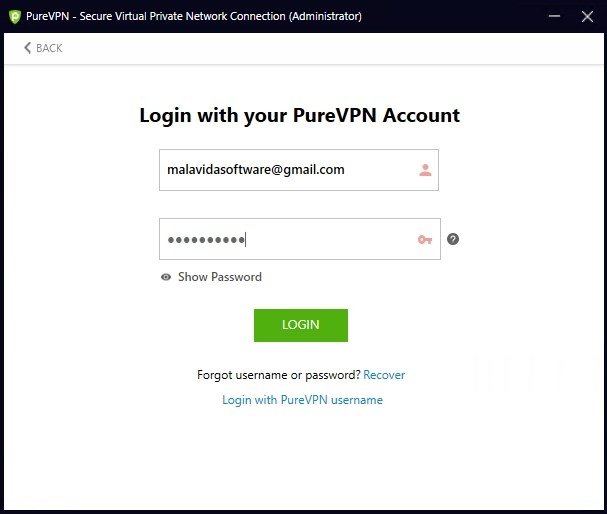Click empty title bar area left of minimize

453,16
